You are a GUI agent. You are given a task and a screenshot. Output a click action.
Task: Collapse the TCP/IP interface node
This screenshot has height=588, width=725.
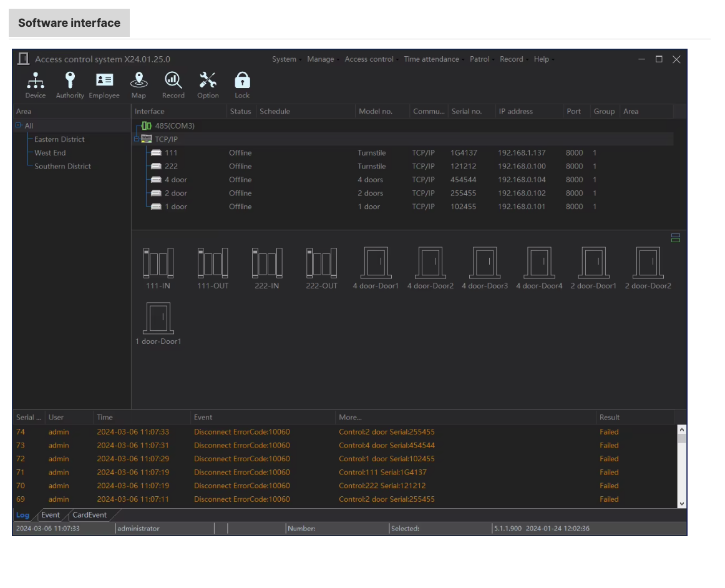pyautogui.click(x=137, y=139)
